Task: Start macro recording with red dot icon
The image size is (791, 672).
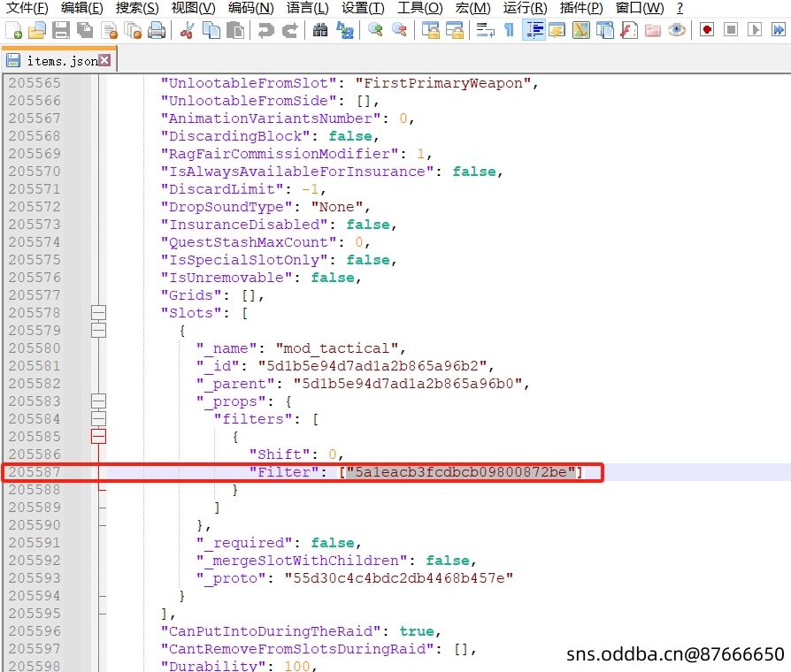Action: pos(706,30)
